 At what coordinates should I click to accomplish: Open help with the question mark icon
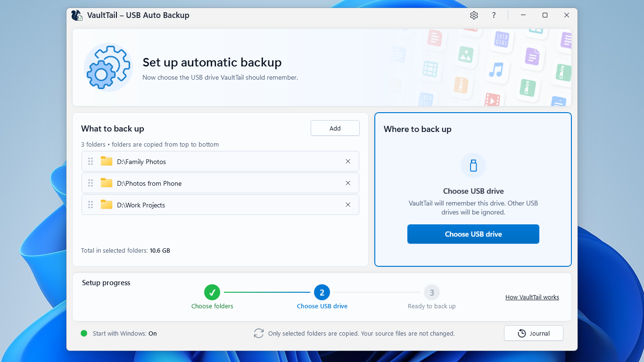tap(494, 15)
